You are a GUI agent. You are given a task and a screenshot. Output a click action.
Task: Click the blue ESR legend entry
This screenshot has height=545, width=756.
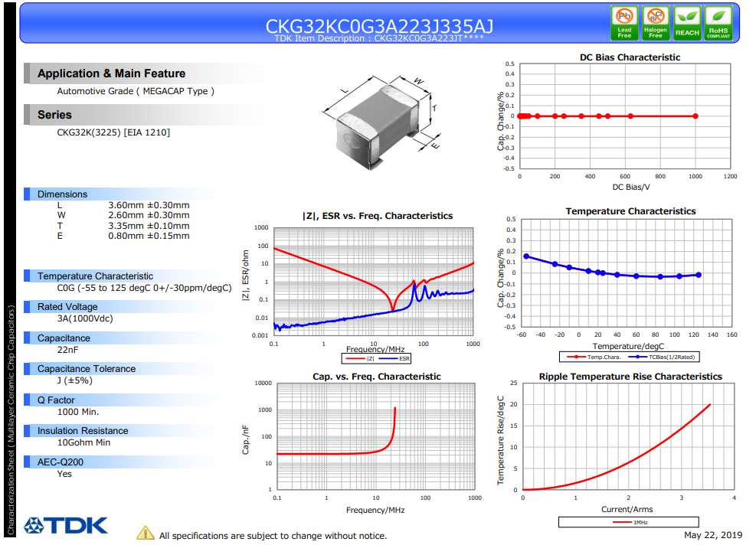[x=394, y=358]
